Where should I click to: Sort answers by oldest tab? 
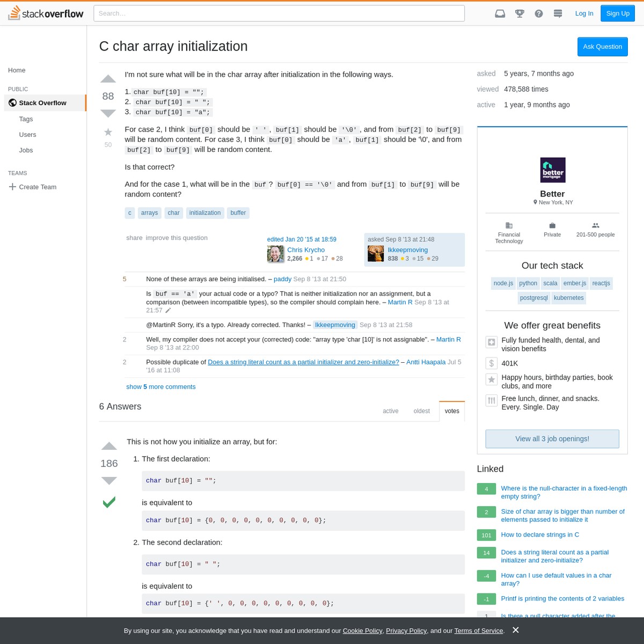(x=422, y=411)
